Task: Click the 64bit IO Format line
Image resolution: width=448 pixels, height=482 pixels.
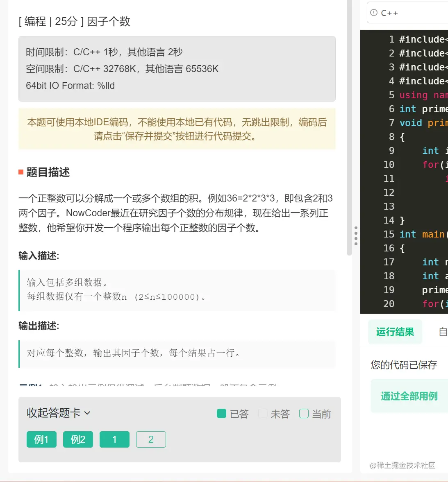Action: [x=70, y=86]
